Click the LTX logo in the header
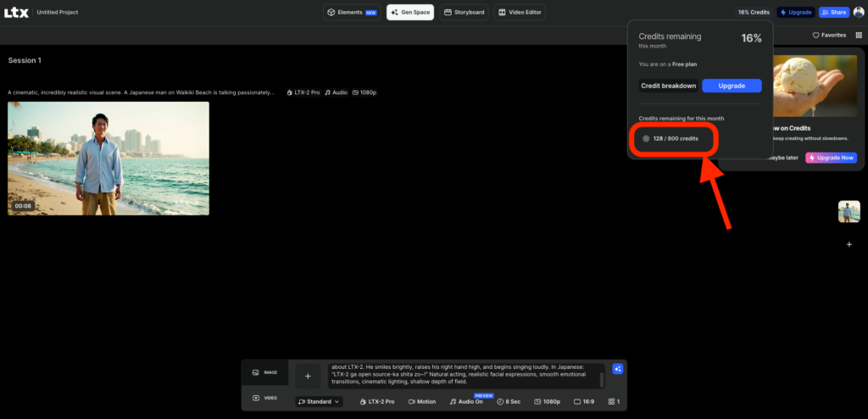Screen dimensions: 868x419 [x=16, y=12]
